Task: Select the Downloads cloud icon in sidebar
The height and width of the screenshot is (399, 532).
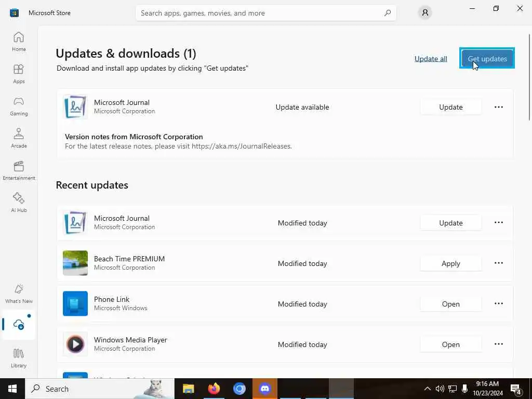Action: 19,324
